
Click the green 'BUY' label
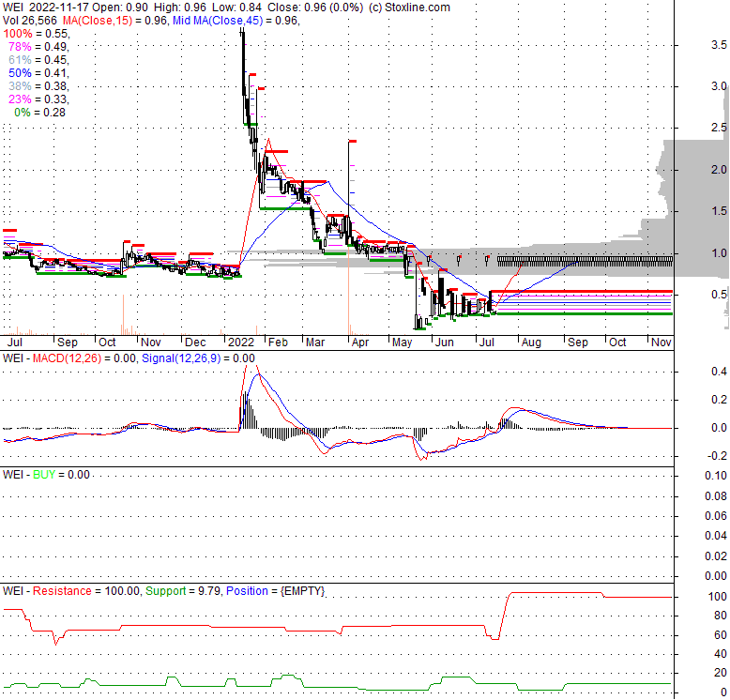click(44, 475)
